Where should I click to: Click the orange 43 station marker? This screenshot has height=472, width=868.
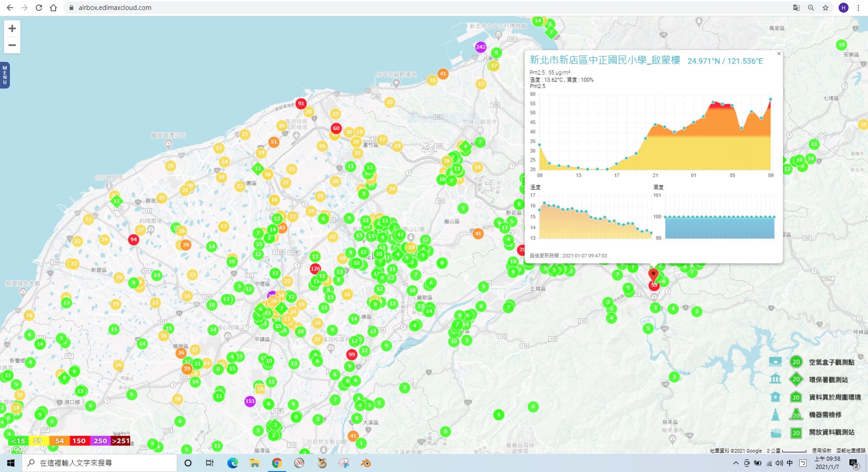[282, 228]
